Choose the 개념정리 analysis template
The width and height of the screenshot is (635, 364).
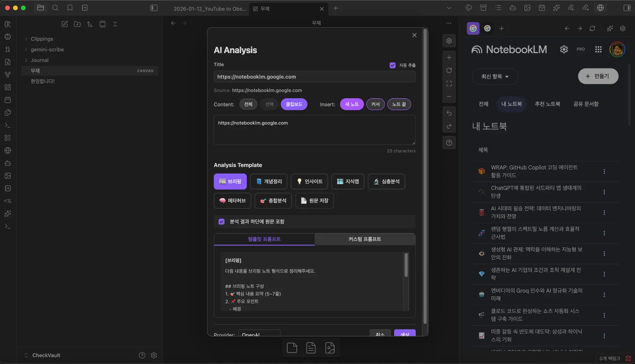click(x=269, y=182)
